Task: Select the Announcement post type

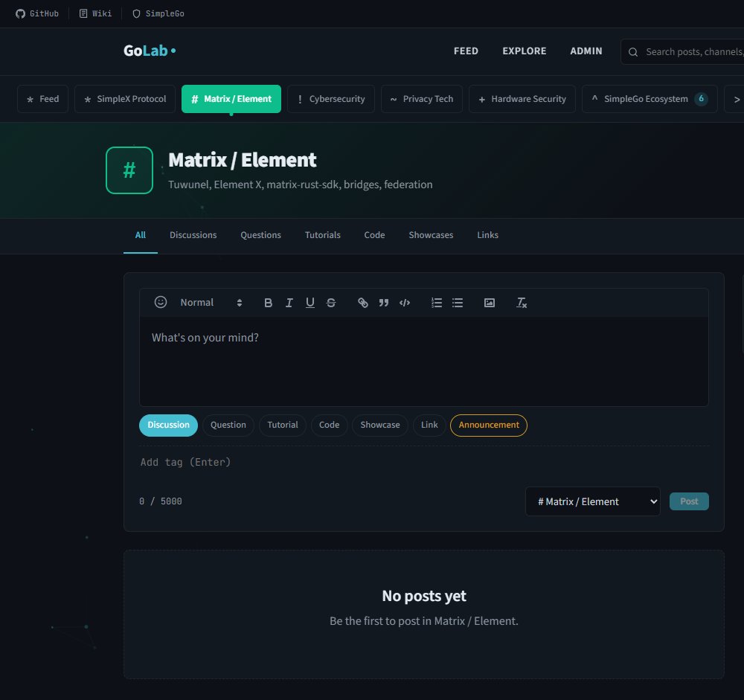Action: pos(489,426)
